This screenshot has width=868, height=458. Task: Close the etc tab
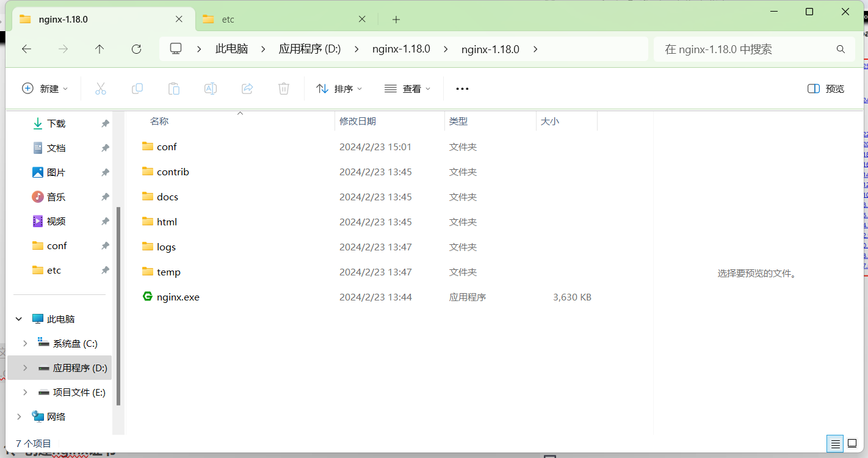coord(362,20)
